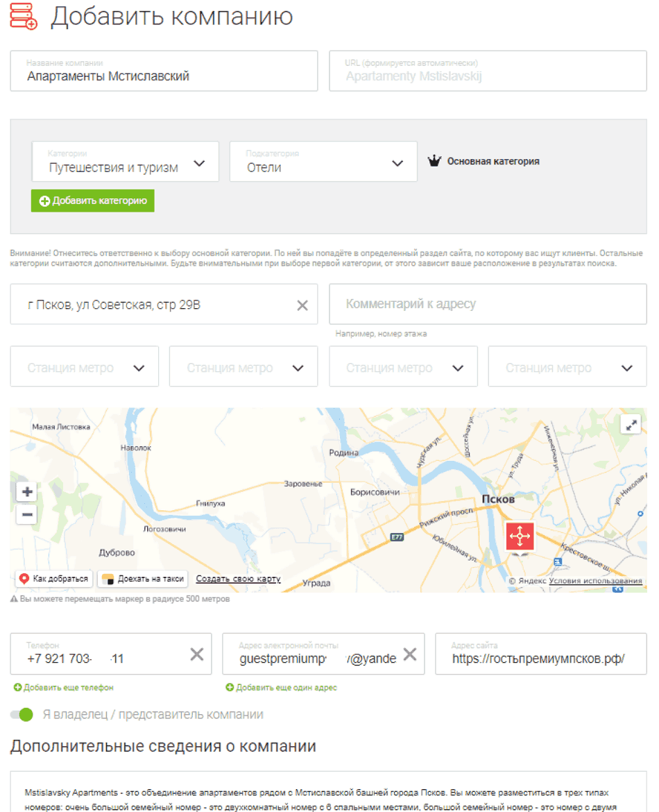
Task: Open Условия использования link on map
Action: click(x=595, y=581)
